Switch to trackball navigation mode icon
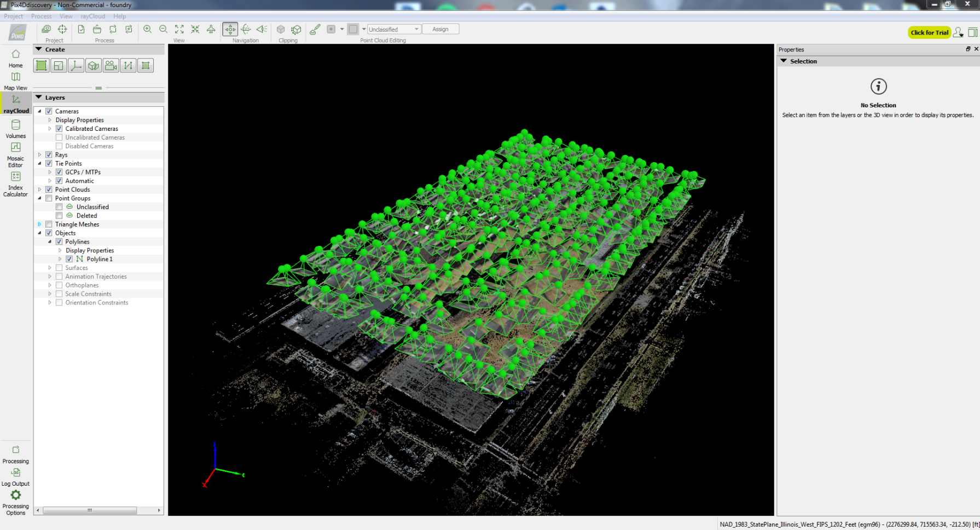 pos(246,29)
